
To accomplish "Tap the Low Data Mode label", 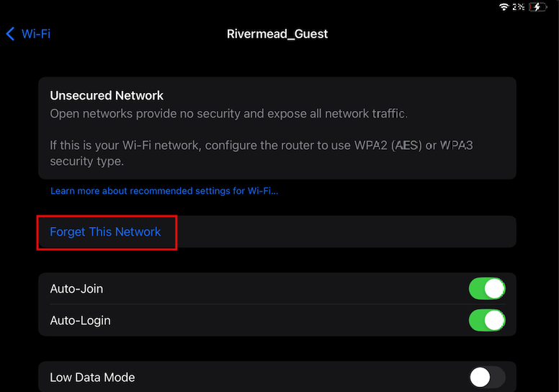I will point(92,378).
